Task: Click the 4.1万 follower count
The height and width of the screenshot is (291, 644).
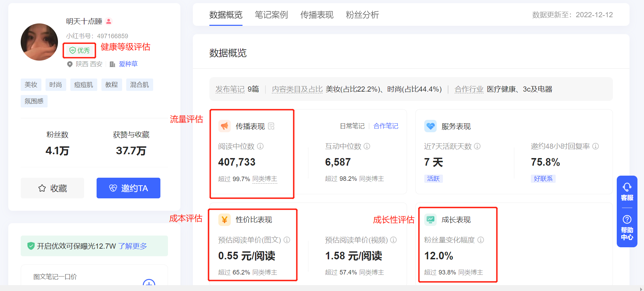Action: point(57,150)
